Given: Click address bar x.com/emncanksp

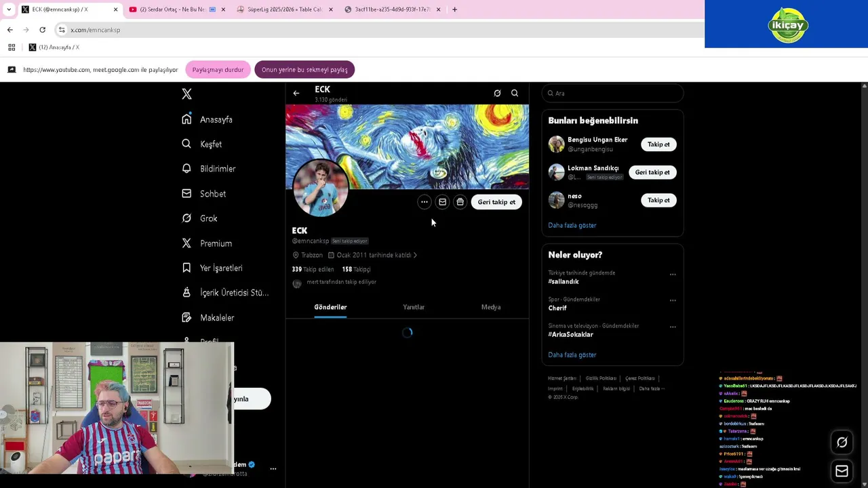Looking at the screenshot, I should tap(95, 30).
